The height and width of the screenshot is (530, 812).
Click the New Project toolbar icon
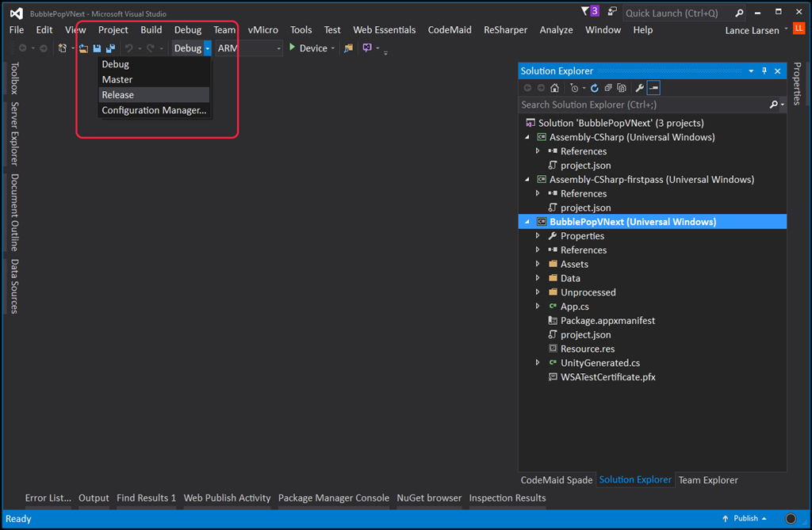pos(62,48)
